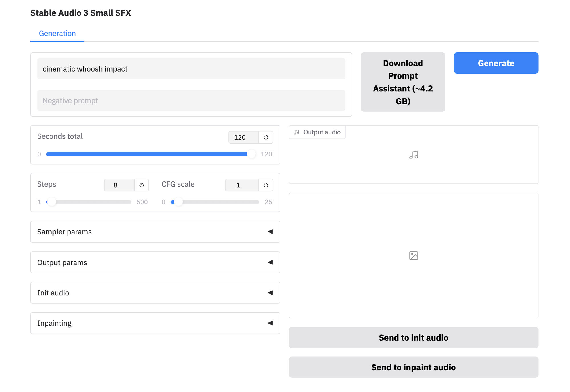
Task: Click the Seconds total number box
Action: [x=244, y=137]
